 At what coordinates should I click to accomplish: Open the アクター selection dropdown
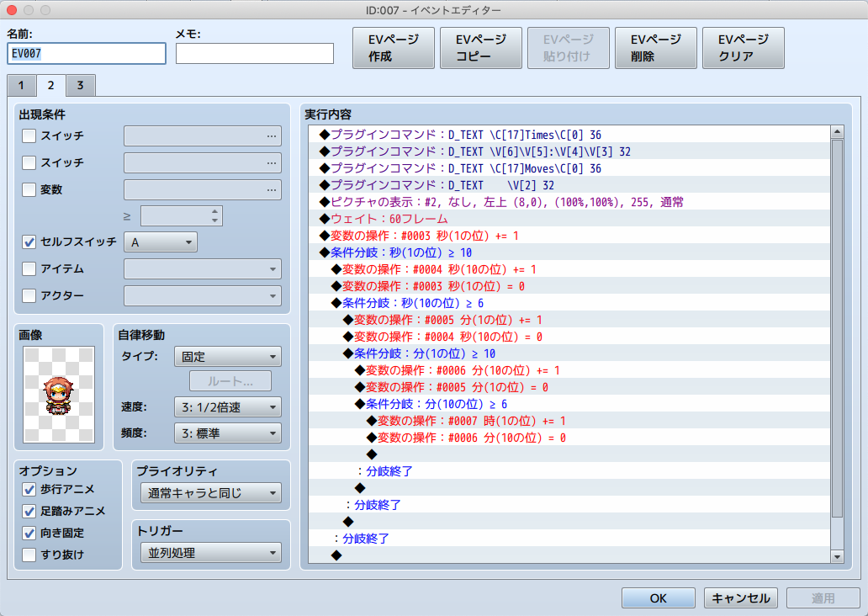(203, 296)
